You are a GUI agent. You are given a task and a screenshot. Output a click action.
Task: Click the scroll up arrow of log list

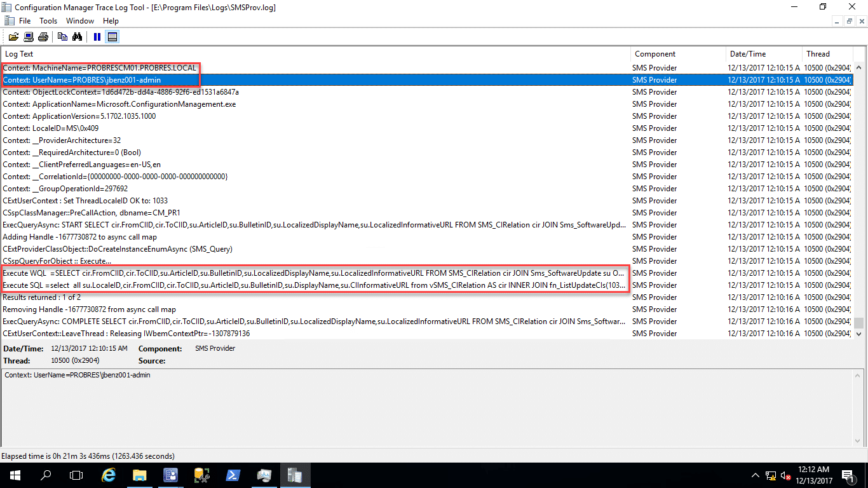click(859, 67)
